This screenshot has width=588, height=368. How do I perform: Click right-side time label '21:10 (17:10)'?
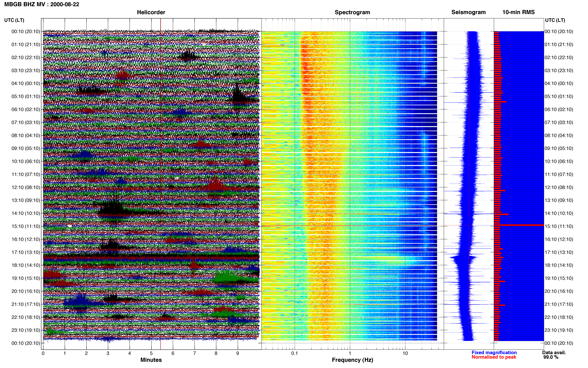[x=559, y=304]
